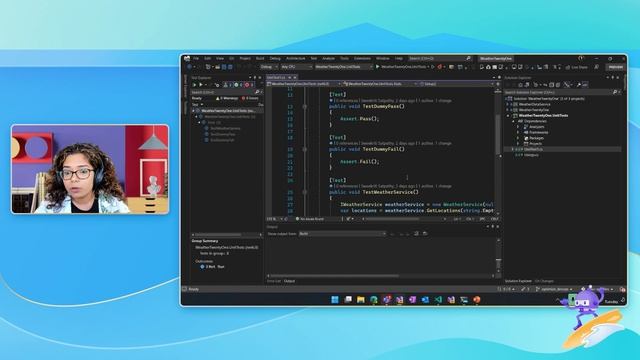Open the Any CPU platform dropdown
The width and height of the screenshot is (640, 360).
(x=296, y=67)
